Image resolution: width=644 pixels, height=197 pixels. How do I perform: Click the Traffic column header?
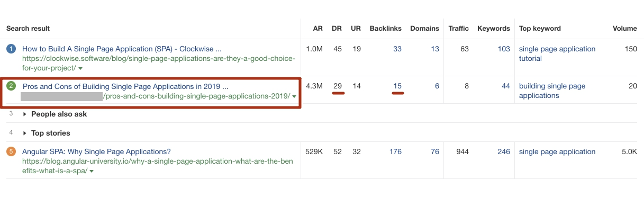(x=458, y=28)
